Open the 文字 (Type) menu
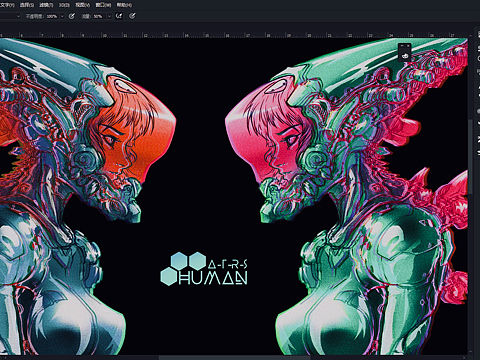This screenshot has width=480, height=360. [7, 5]
